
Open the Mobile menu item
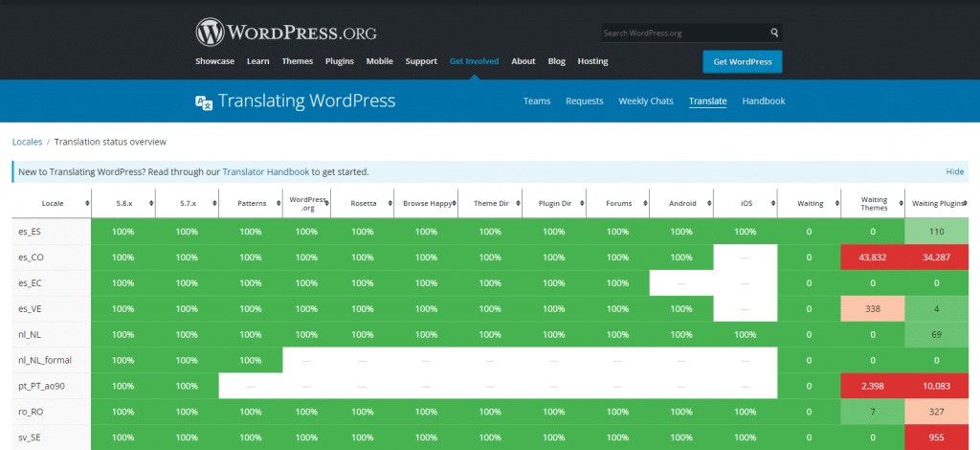click(x=379, y=61)
